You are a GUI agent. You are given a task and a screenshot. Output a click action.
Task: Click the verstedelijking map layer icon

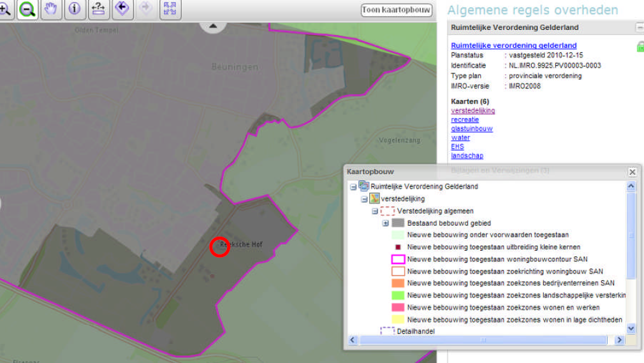[x=374, y=198]
